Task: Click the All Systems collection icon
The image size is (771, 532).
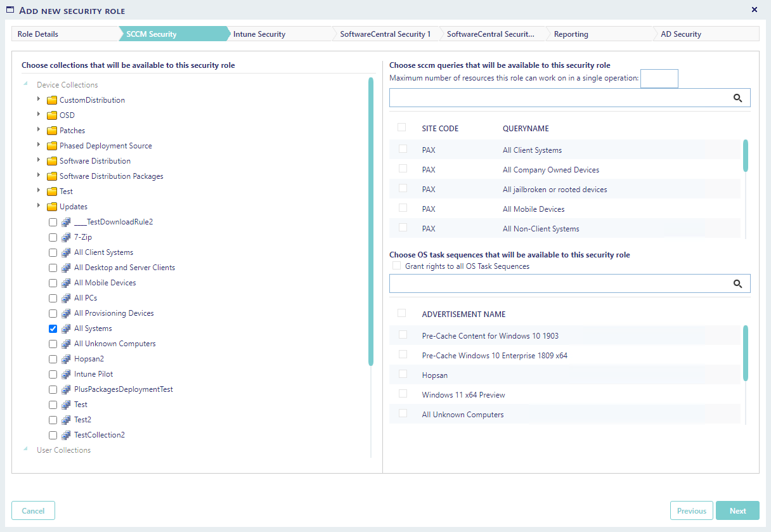Action: click(x=66, y=328)
